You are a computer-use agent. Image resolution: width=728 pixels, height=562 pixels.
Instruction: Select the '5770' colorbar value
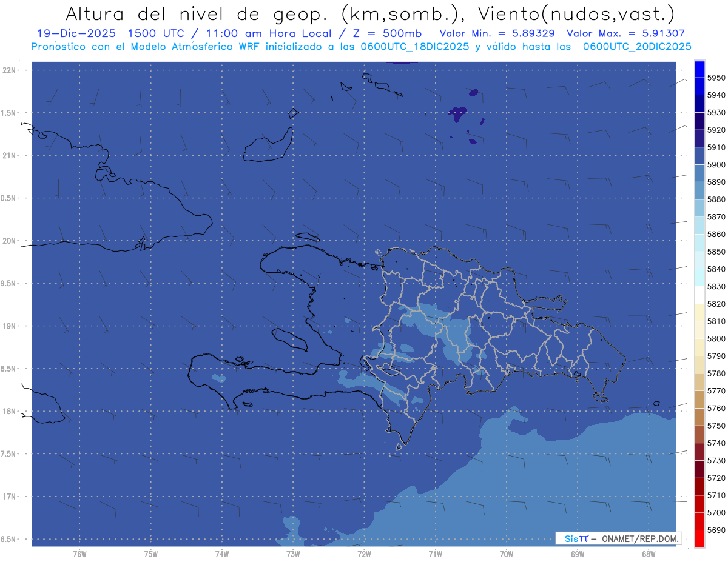[x=716, y=391]
